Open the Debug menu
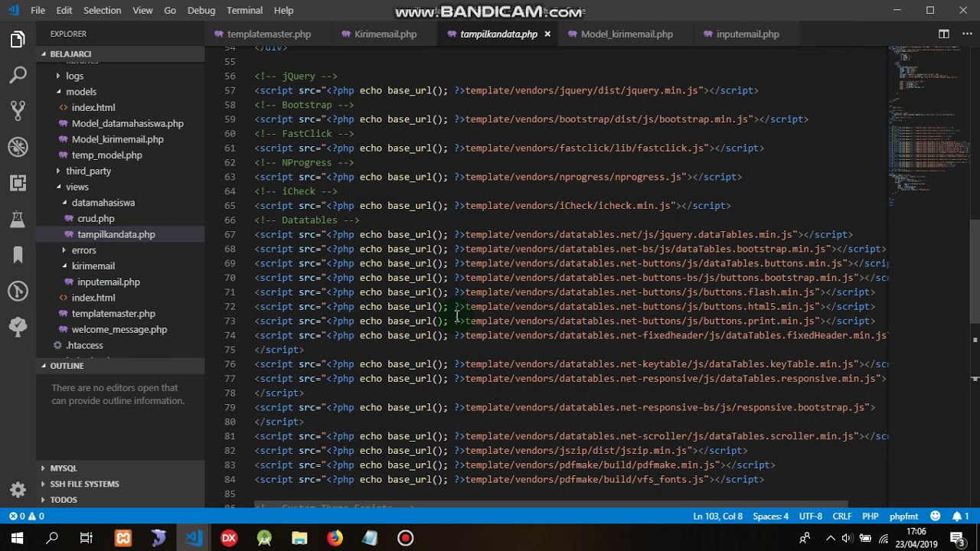This screenshot has height=551, width=980. (x=201, y=10)
